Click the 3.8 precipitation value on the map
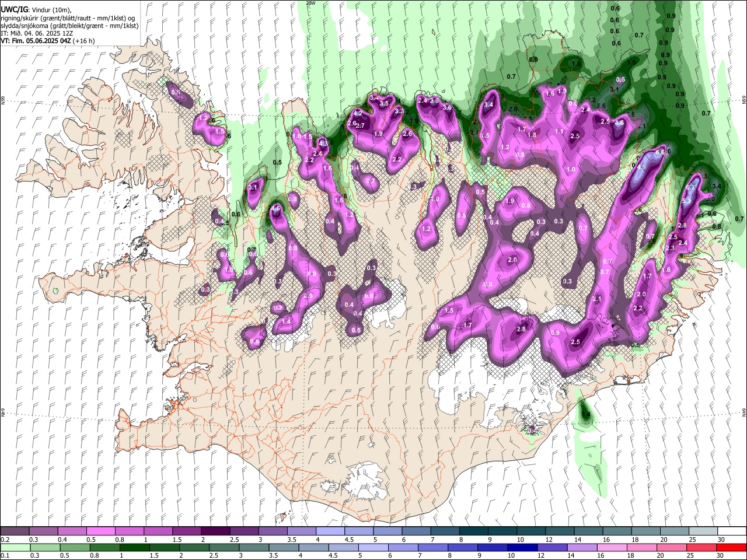Image resolution: width=747 pixels, height=560 pixels. pos(434,100)
